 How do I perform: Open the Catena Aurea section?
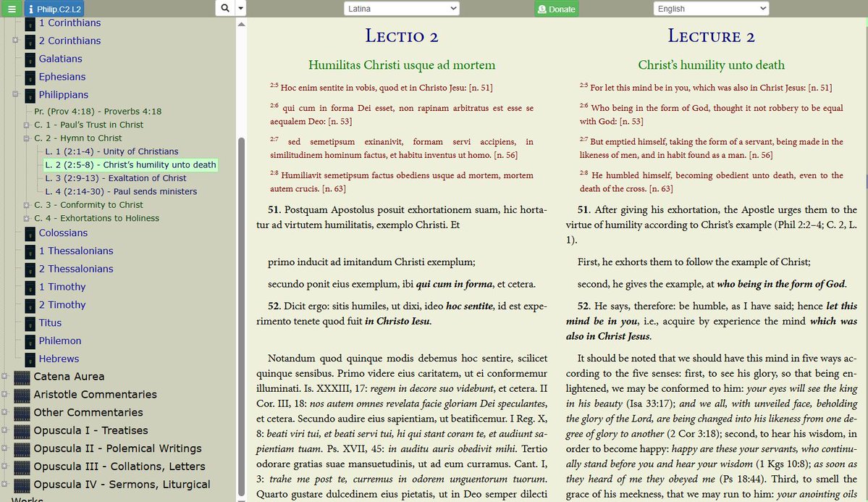click(69, 376)
